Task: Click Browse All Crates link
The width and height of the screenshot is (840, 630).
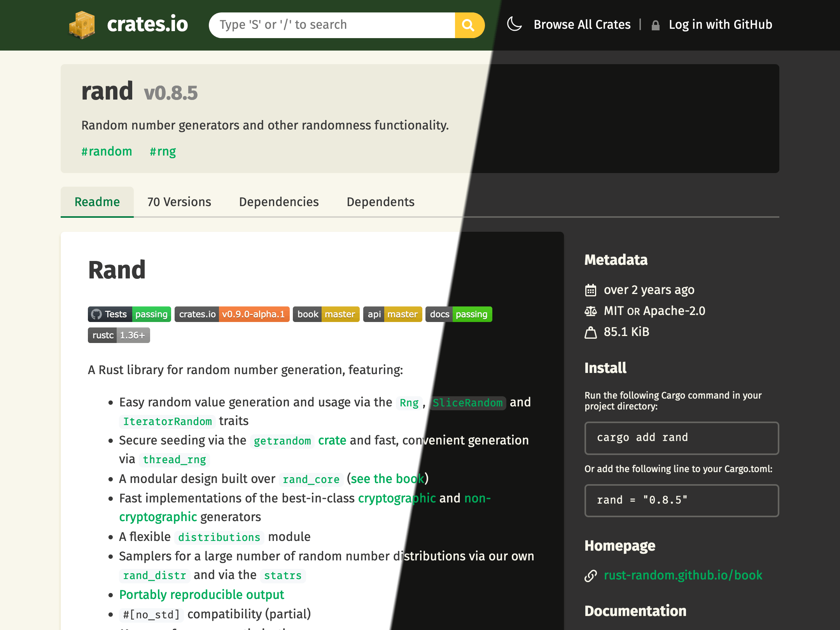Action: click(582, 24)
